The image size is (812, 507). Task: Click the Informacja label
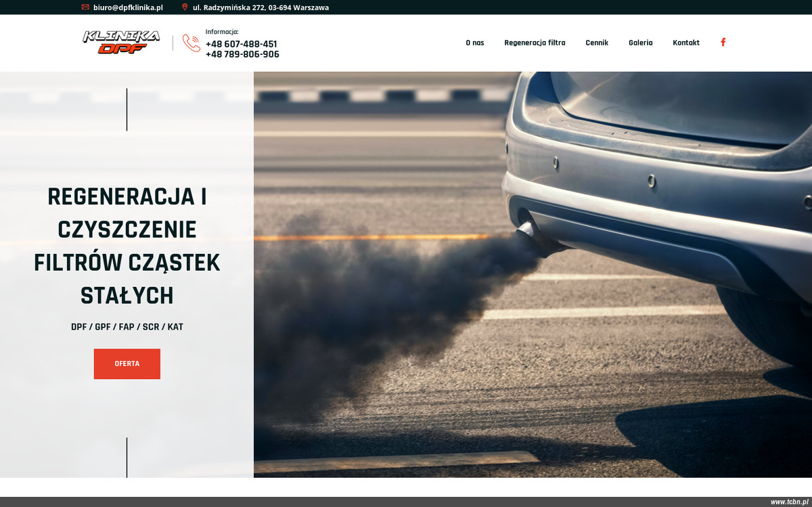pos(222,32)
